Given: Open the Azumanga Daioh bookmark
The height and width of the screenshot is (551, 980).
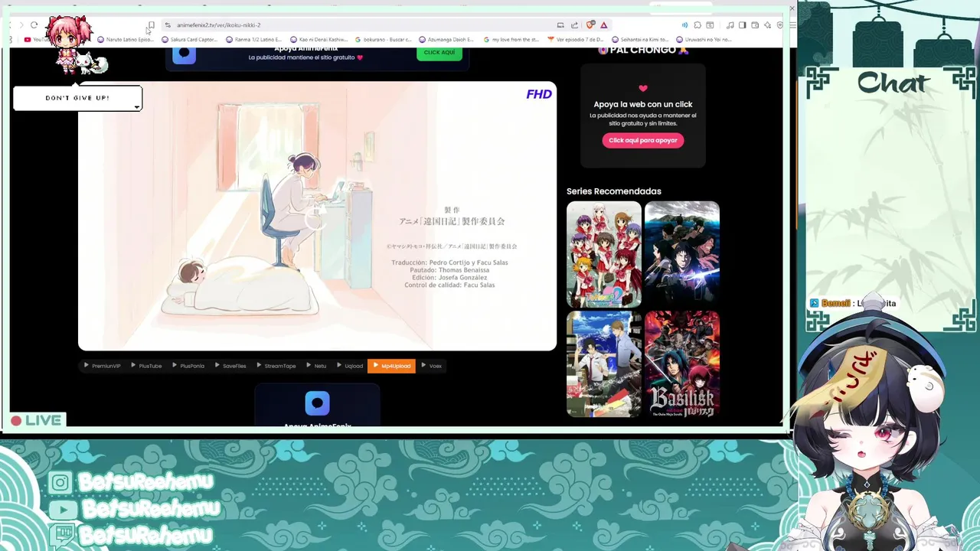Looking at the screenshot, I should point(447,40).
